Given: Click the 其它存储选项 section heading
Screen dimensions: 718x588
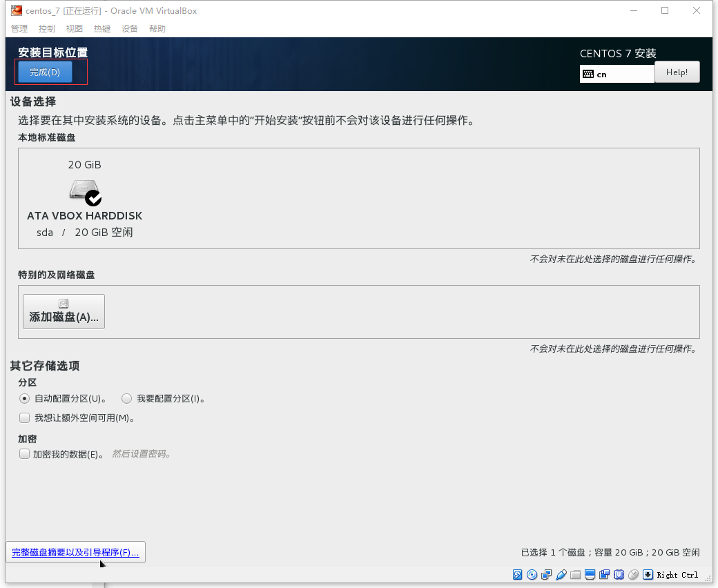Looking at the screenshot, I should [x=45, y=366].
